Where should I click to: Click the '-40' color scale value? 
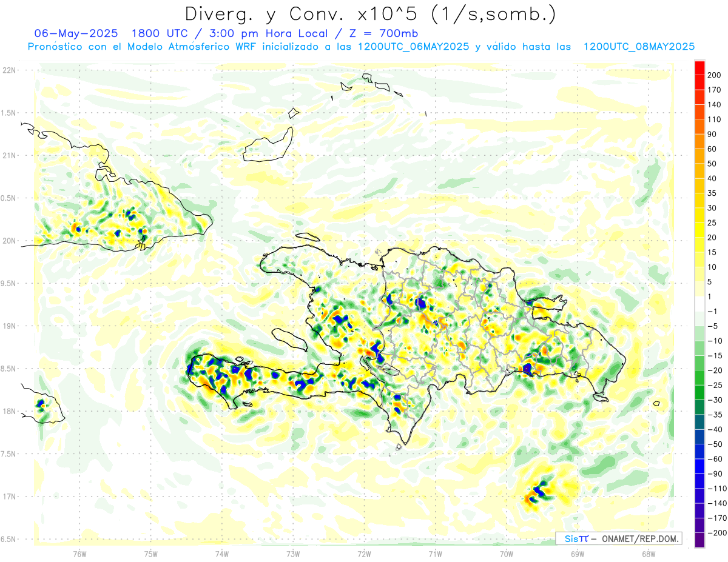tap(716, 429)
